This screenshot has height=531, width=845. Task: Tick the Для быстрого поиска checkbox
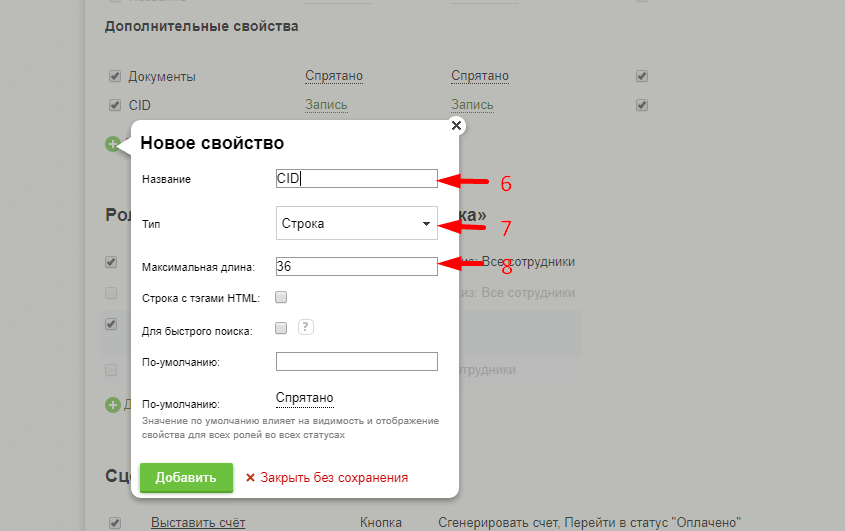281,328
